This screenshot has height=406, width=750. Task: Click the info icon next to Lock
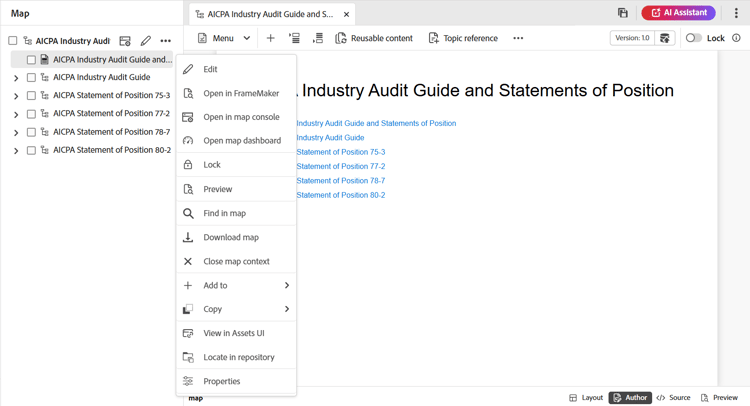pos(737,38)
